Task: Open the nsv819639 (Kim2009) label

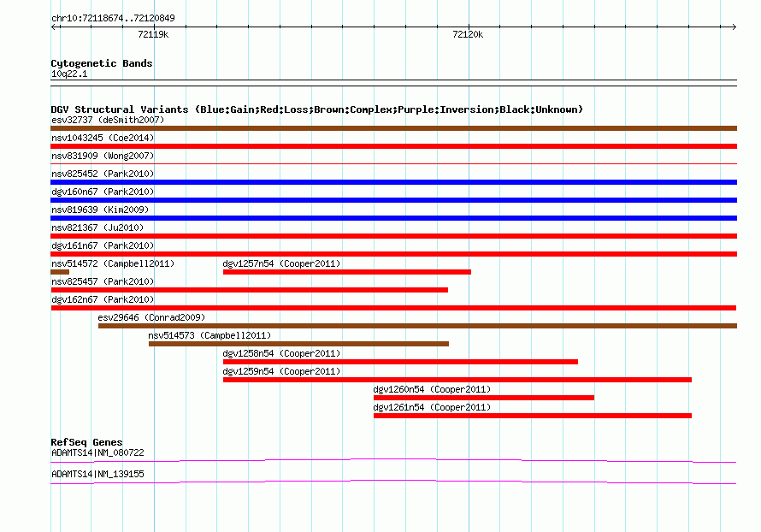Action: point(100,210)
